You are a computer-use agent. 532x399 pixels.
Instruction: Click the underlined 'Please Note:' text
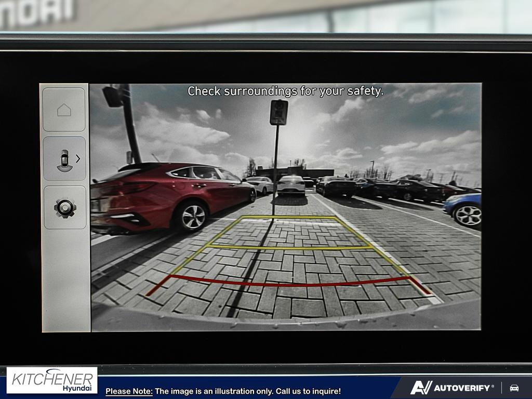tap(129, 391)
